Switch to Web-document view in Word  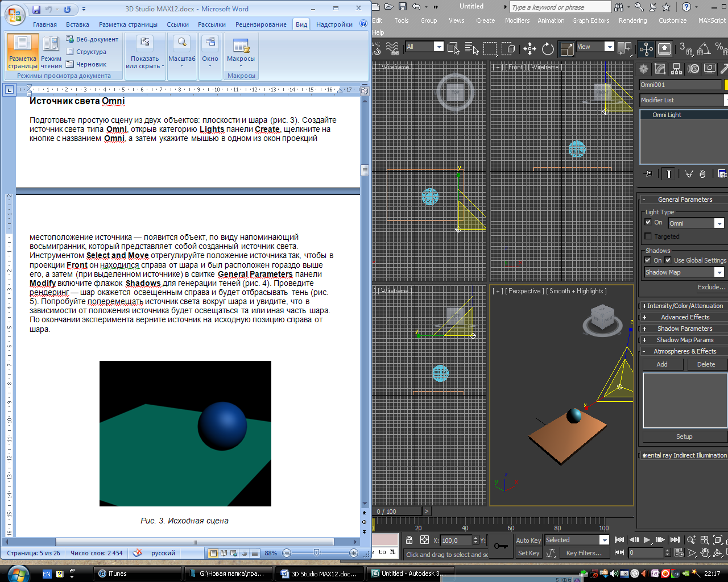(92, 39)
